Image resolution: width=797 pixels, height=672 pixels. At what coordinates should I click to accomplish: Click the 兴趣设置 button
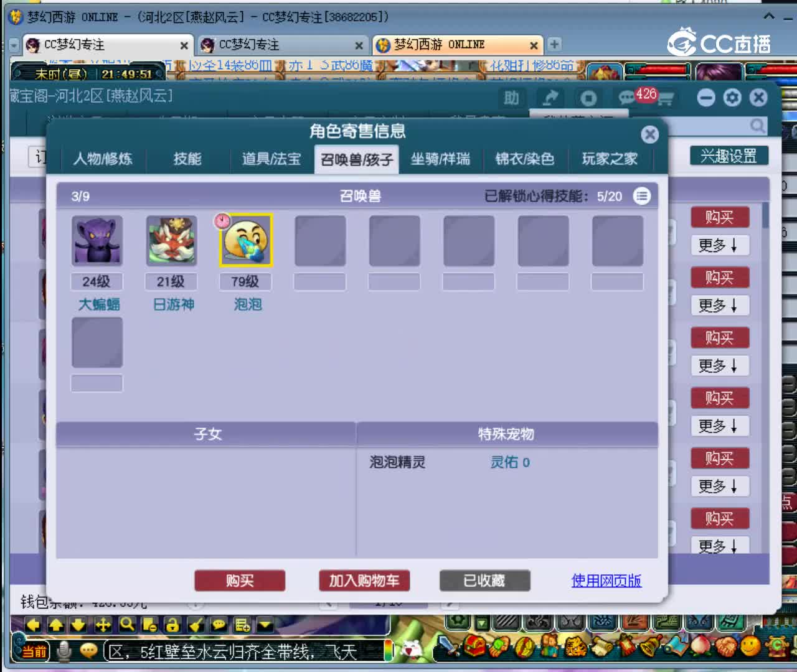(x=729, y=156)
